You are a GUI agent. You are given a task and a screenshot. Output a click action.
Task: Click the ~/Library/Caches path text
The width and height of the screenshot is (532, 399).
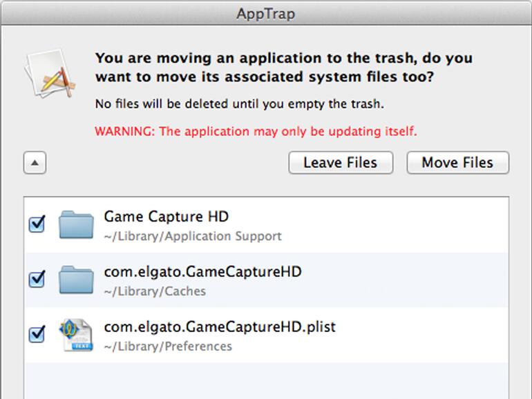(x=155, y=291)
